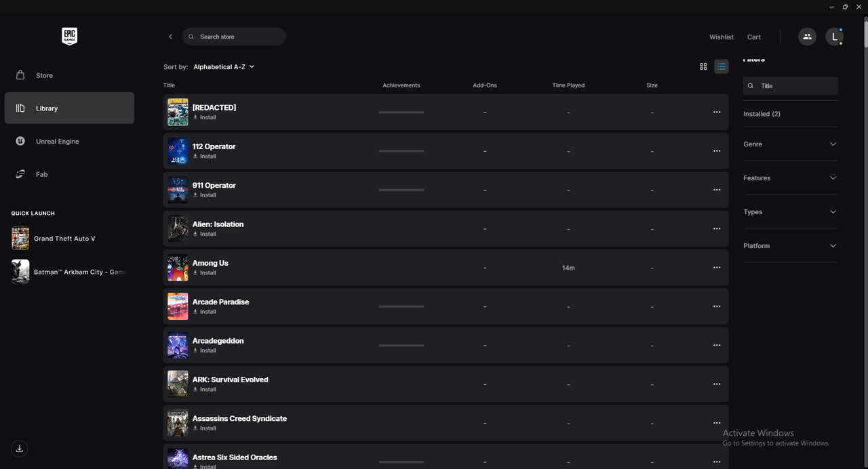Click the Unreal Engine icon
This screenshot has height=469, width=868.
[20, 141]
